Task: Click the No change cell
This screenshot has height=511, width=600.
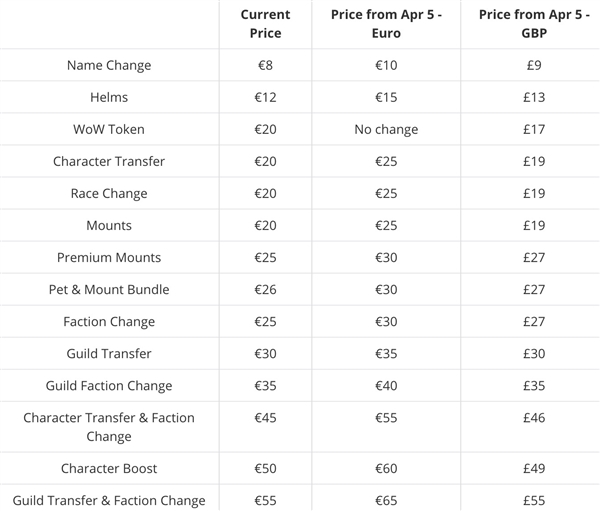Action: coord(386,129)
